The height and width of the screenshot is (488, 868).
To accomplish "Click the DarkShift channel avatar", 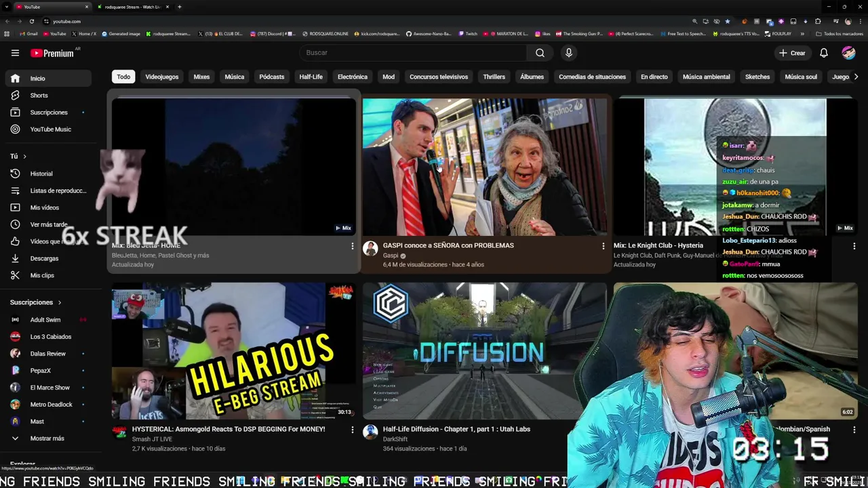I will (370, 432).
